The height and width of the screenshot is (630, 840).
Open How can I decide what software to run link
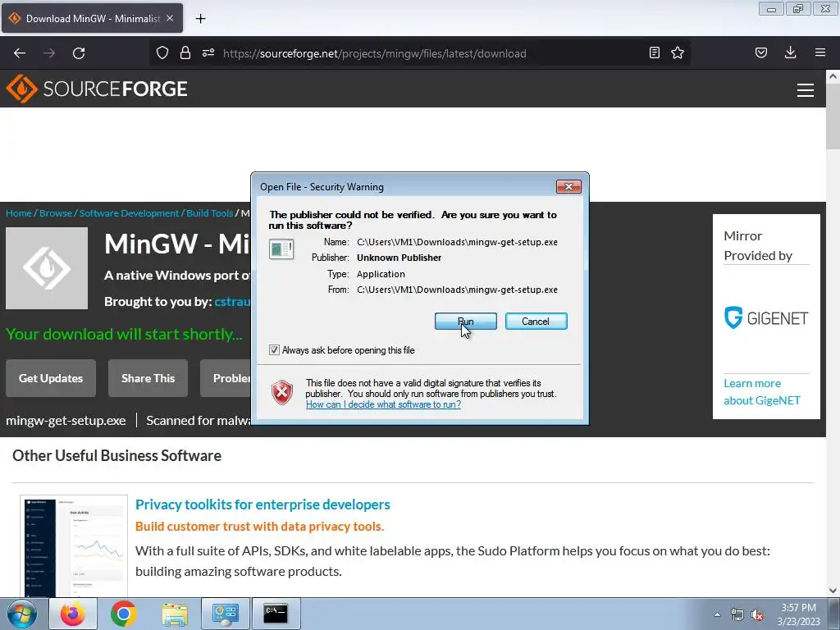click(x=383, y=404)
